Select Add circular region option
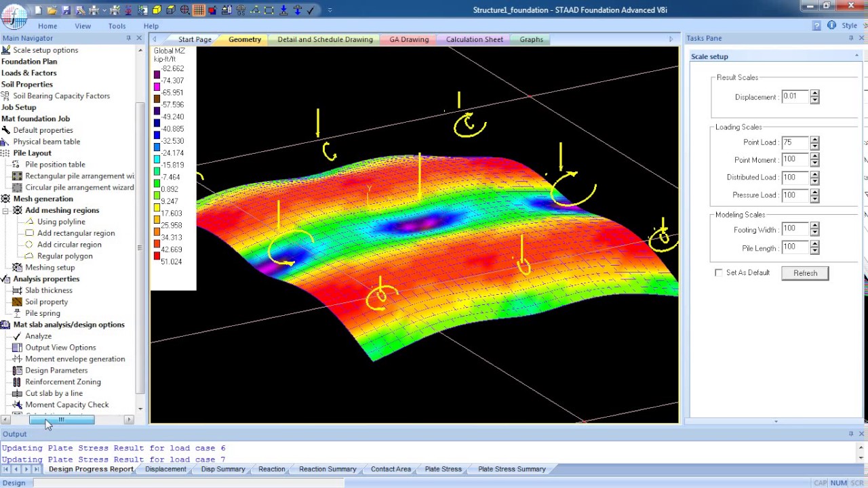This screenshot has width=868, height=488. coord(69,245)
